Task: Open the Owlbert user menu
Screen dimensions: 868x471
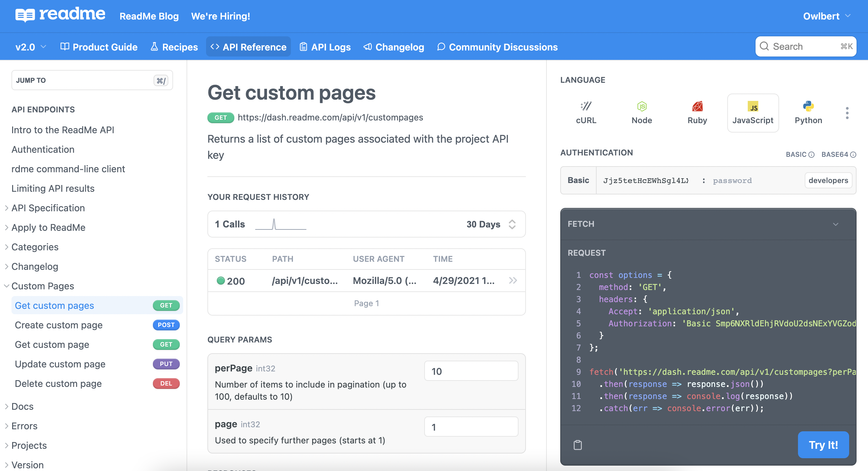Action: 826,16
